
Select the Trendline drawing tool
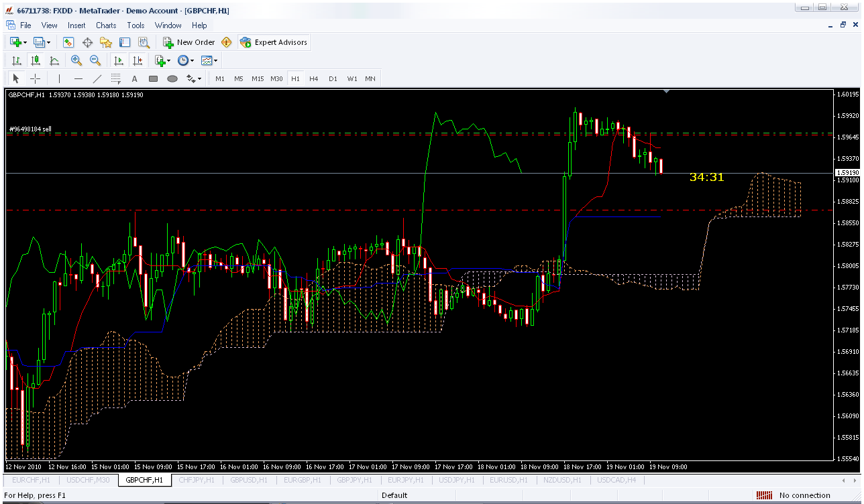pos(97,78)
